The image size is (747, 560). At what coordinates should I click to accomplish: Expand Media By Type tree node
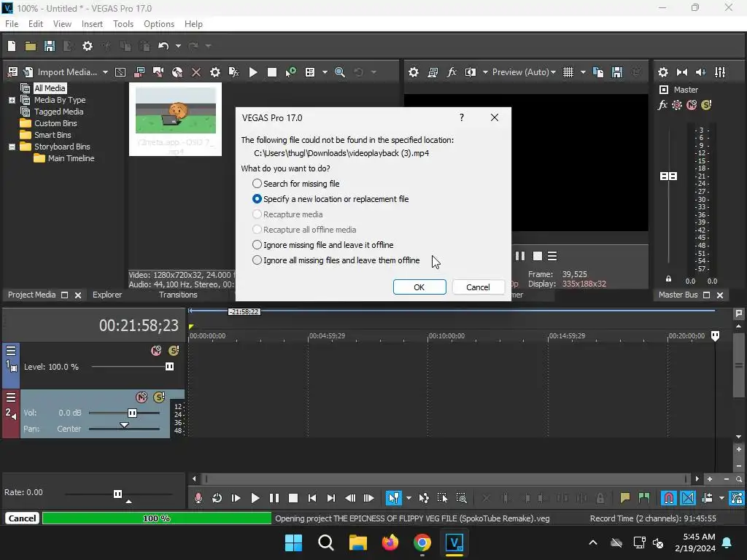(x=12, y=100)
